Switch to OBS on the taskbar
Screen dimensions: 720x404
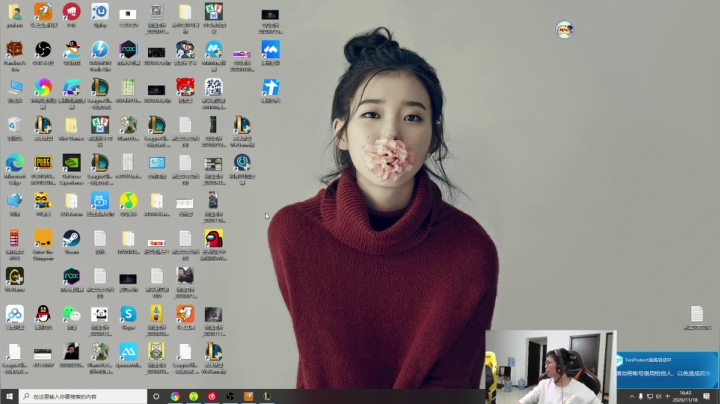pos(230,396)
